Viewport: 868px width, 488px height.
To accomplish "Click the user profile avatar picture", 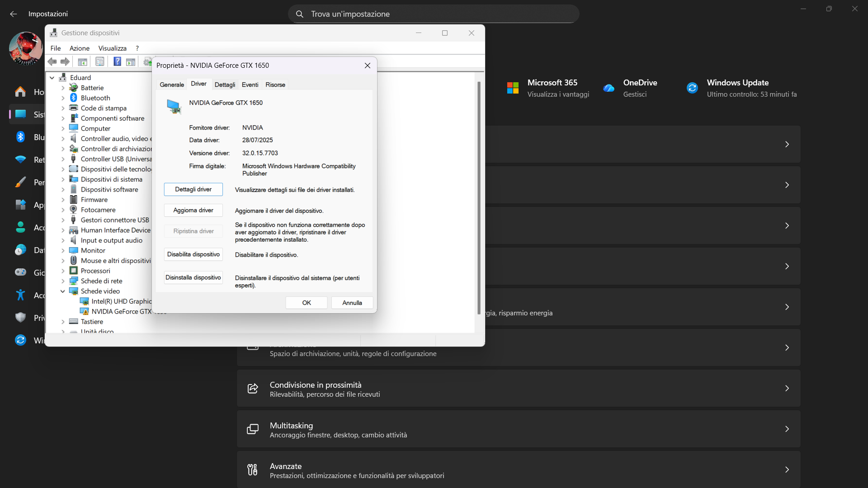I will click(26, 48).
